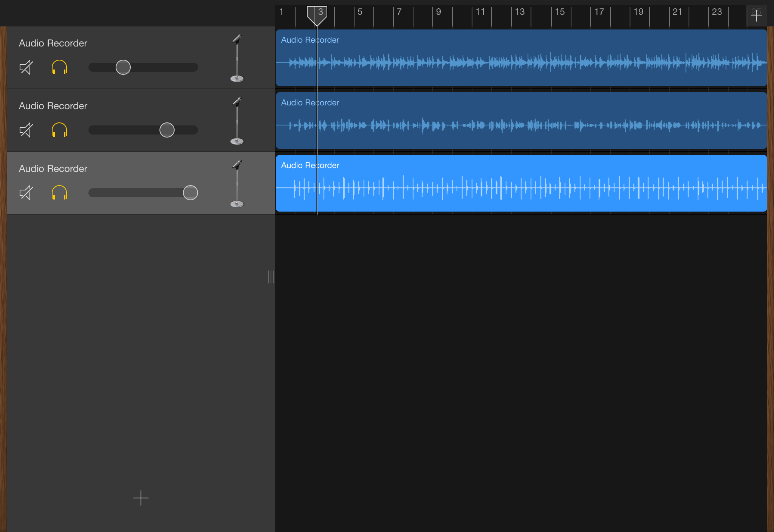Select the first track's audio region
The width and height of the screenshot is (774, 532).
521,58
